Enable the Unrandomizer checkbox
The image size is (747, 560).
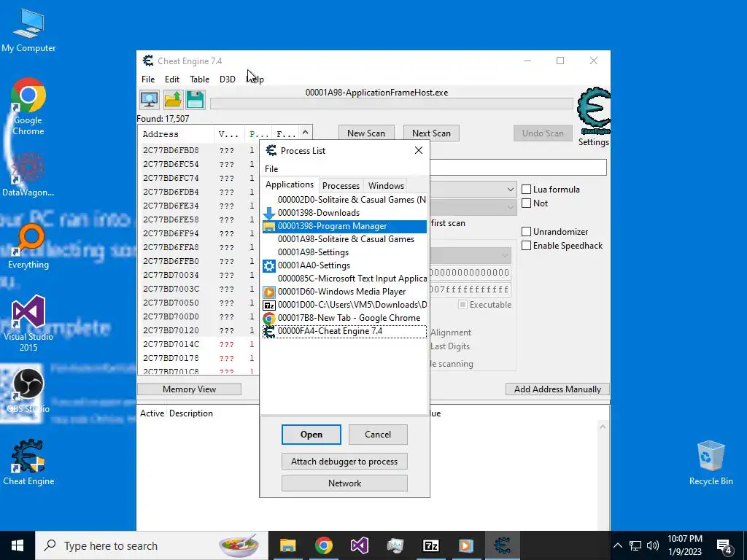[x=527, y=232]
